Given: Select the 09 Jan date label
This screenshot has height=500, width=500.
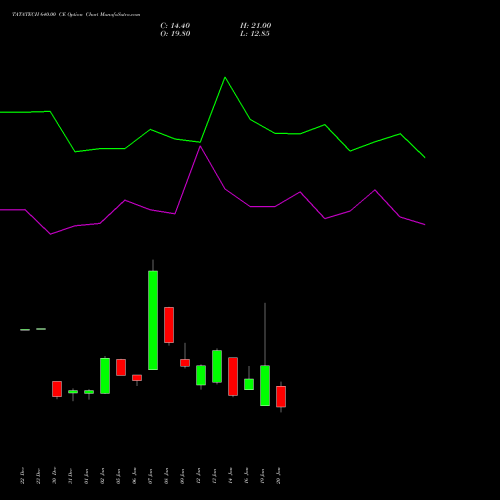Looking at the screenshot, I should click(182, 476).
